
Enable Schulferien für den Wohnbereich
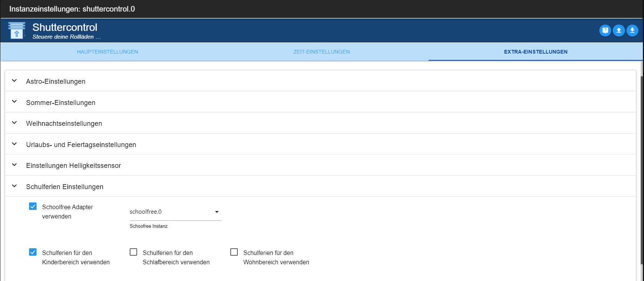point(234,252)
